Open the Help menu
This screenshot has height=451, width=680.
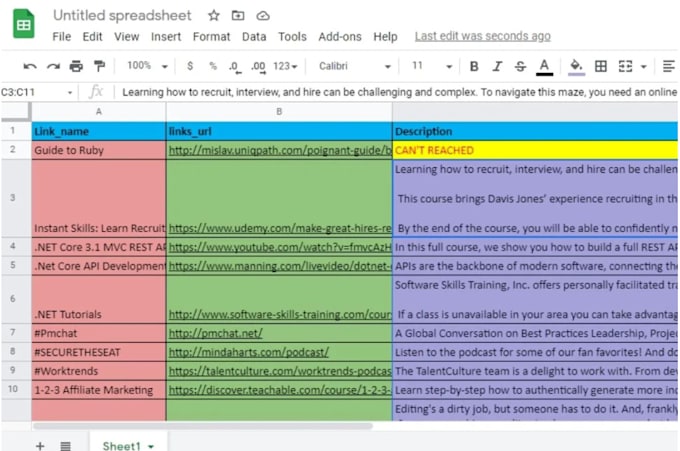click(x=386, y=36)
